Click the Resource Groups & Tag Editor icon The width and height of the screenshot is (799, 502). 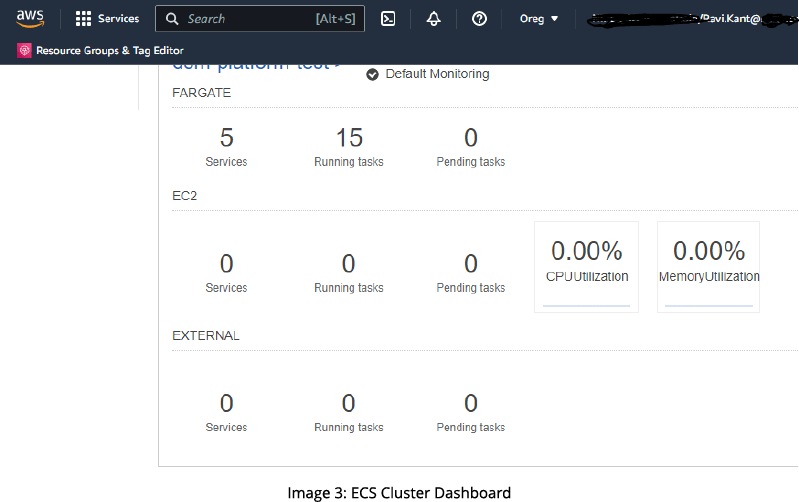(24, 50)
